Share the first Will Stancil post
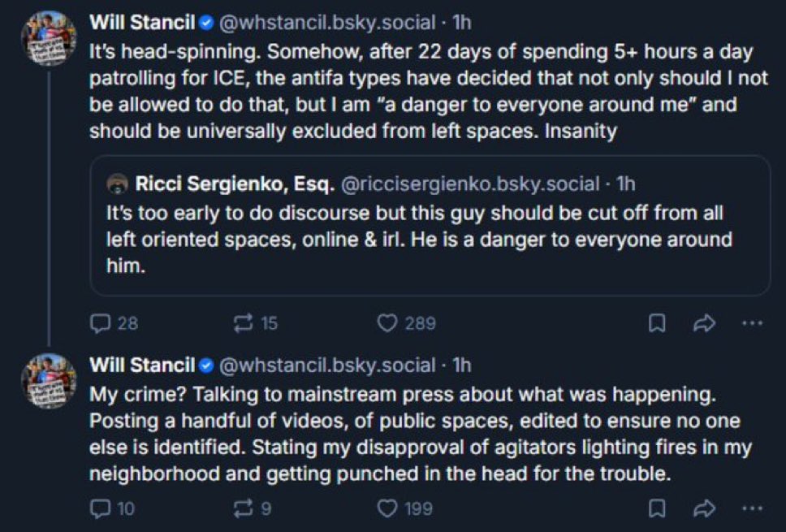 point(703,323)
